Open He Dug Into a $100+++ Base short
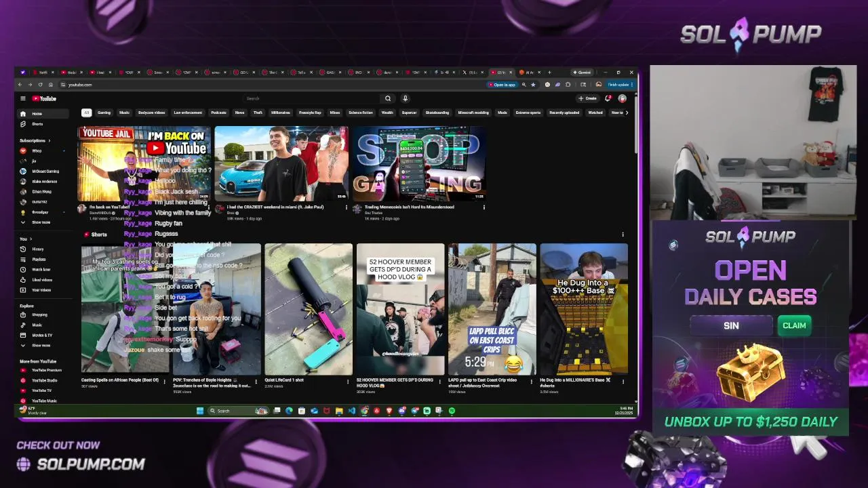This screenshot has height=488, width=868. (584, 309)
